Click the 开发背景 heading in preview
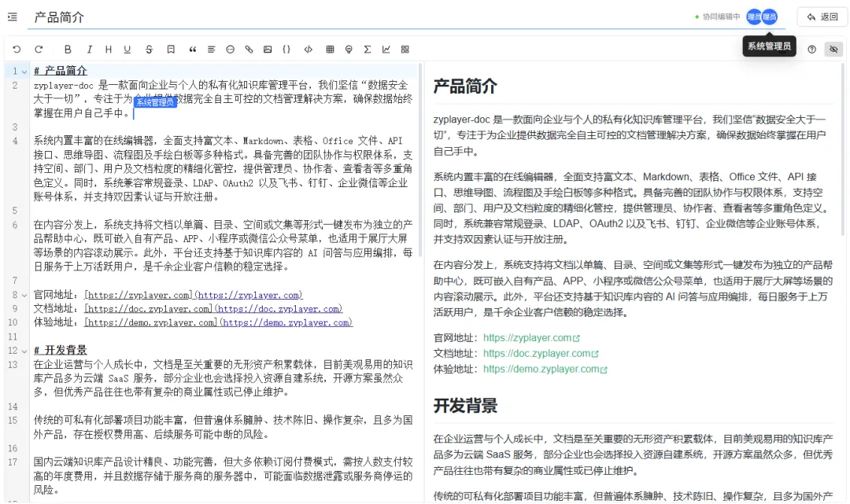The height and width of the screenshot is (504, 850). pyautogui.click(x=465, y=406)
